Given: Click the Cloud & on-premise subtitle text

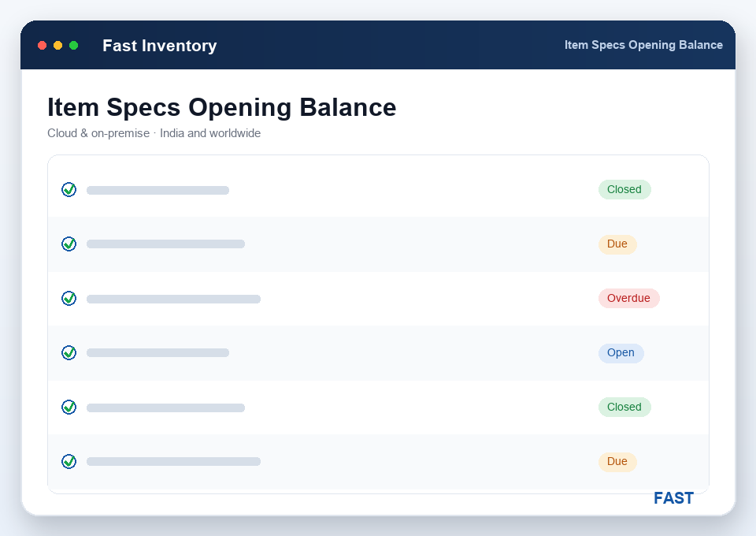Looking at the screenshot, I should point(154,133).
